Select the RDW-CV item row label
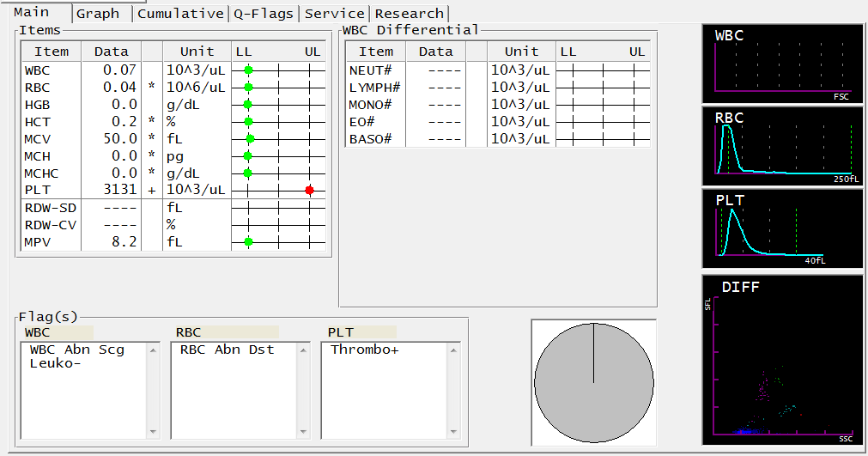This screenshot has width=868, height=456. point(51,225)
